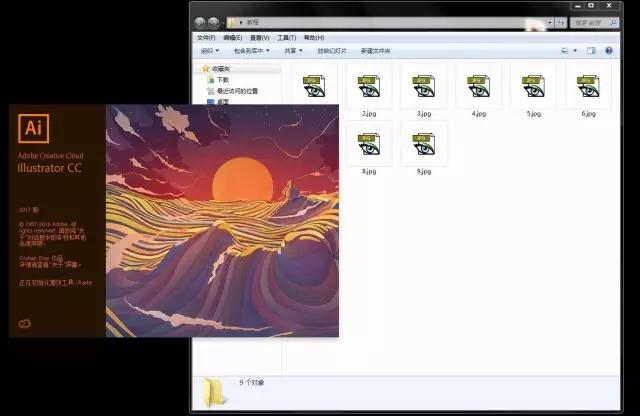The height and width of the screenshot is (416, 640).
Task: Click into the Explorer search box
Action: 594,23
